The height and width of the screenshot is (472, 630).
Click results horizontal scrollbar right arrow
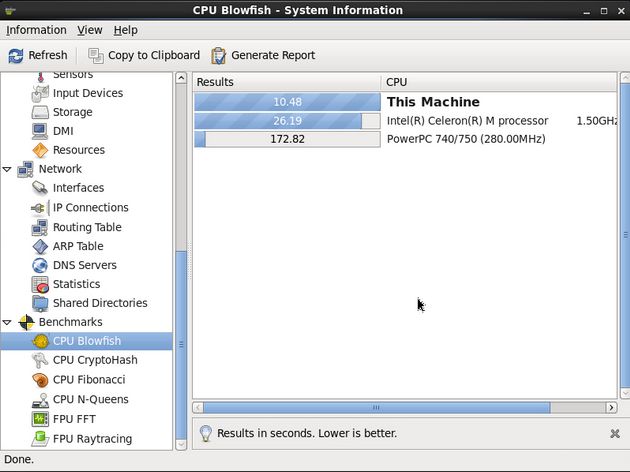611,408
